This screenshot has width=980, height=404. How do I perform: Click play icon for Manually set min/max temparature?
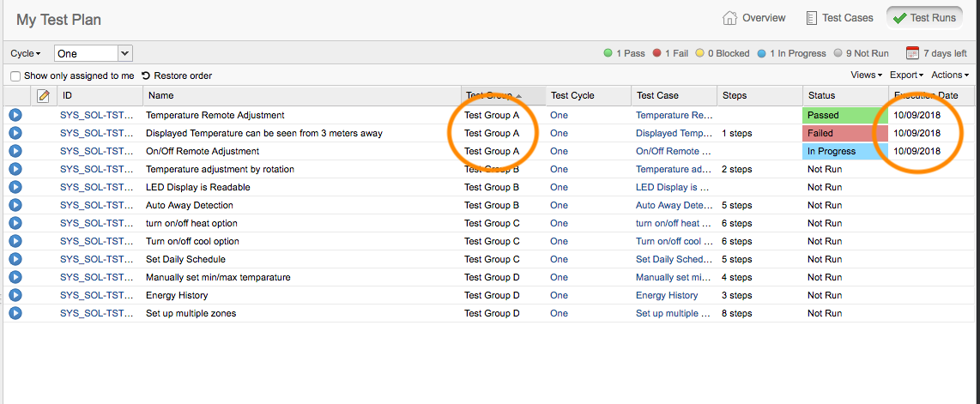point(15,277)
